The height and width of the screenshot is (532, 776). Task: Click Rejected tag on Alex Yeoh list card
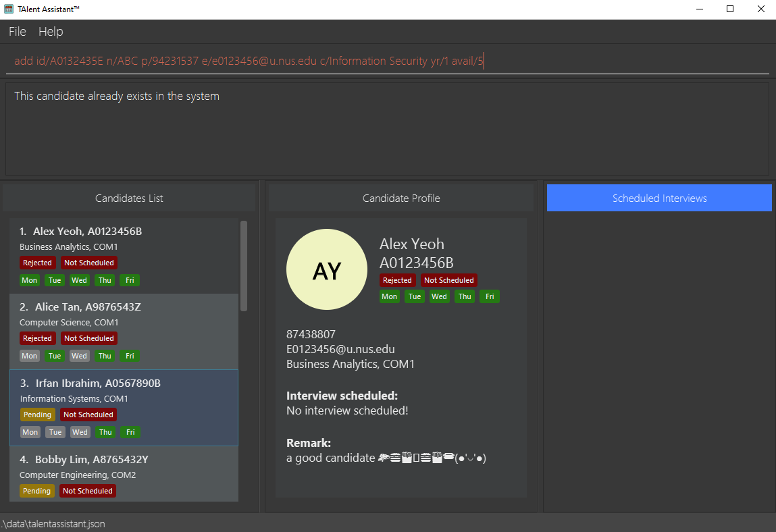38,263
